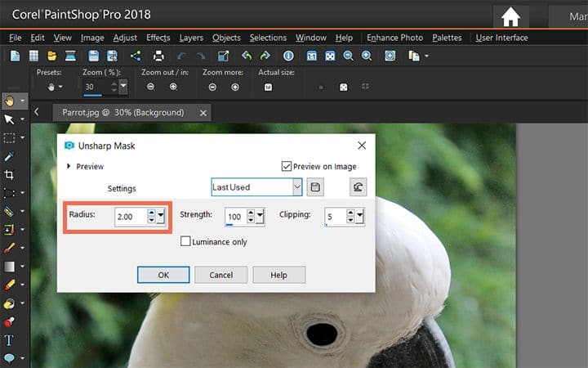Viewport: 588px width, 368px height.
Task: Click the Radius input field
Action: coord(131,217)
